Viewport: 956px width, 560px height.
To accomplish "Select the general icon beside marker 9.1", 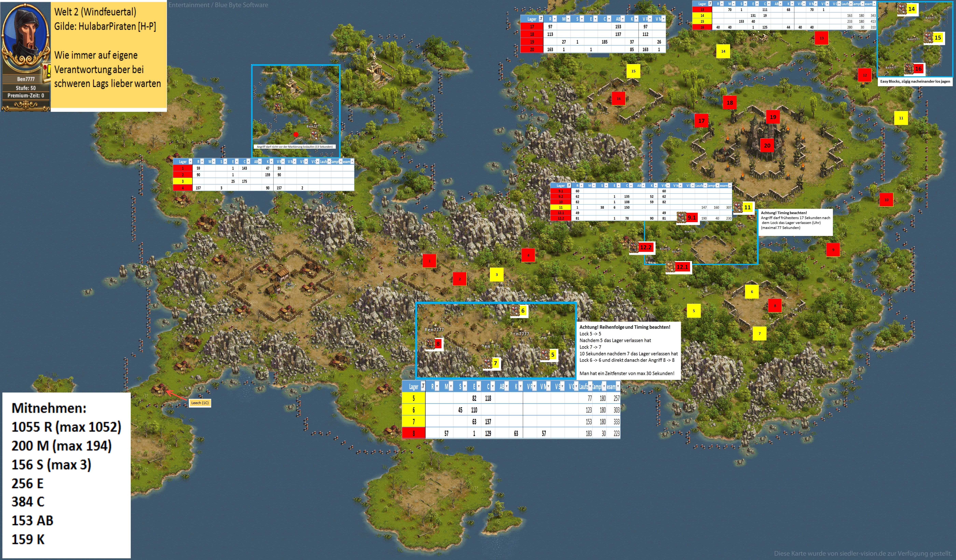I will (682, 217).
